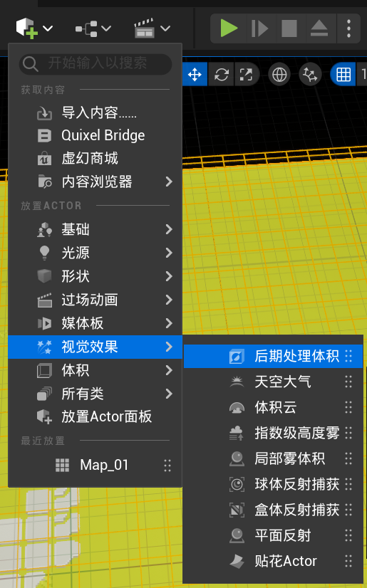Click the search field in menu

tap(95, 63)
